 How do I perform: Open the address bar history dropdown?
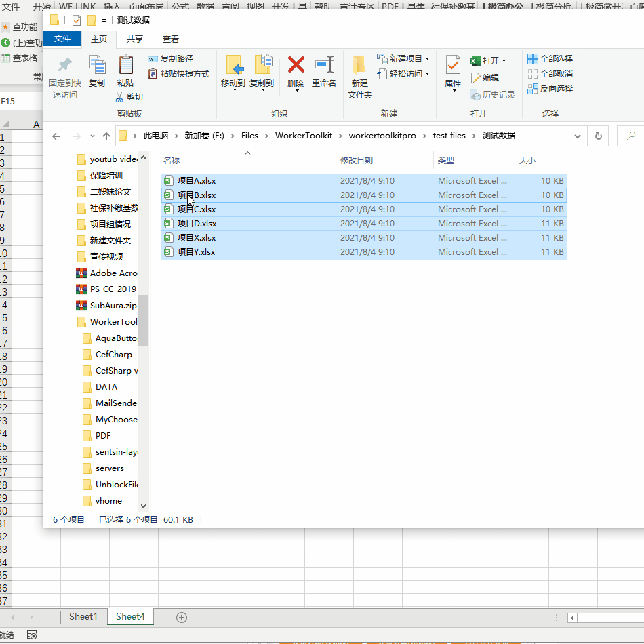578,136
